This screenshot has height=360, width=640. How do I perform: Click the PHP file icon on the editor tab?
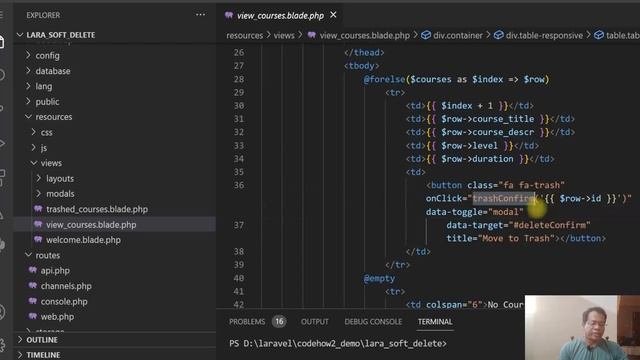click(x=229, y=16)
